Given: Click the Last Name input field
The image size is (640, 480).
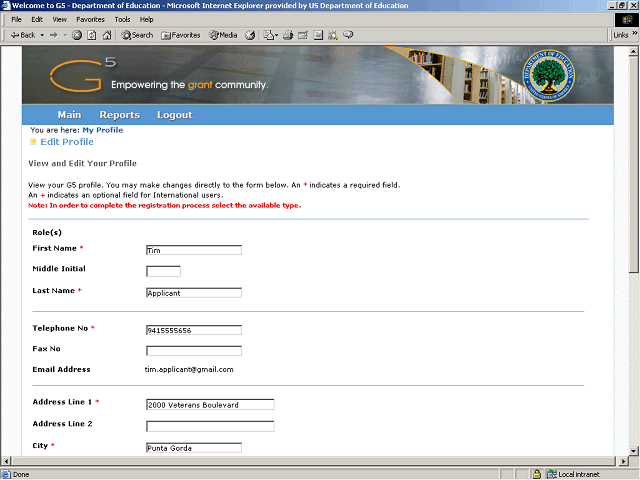Looking at the screenshot, I should point(194,293).
